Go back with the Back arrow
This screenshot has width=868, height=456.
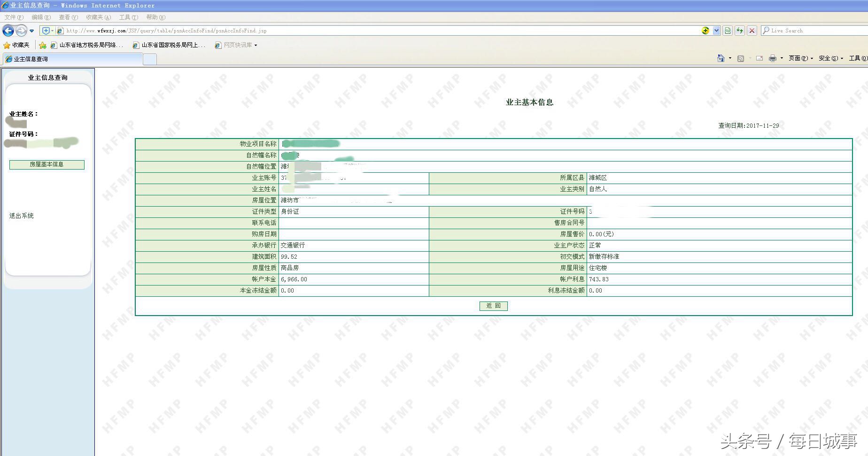(x=8, y=31)
